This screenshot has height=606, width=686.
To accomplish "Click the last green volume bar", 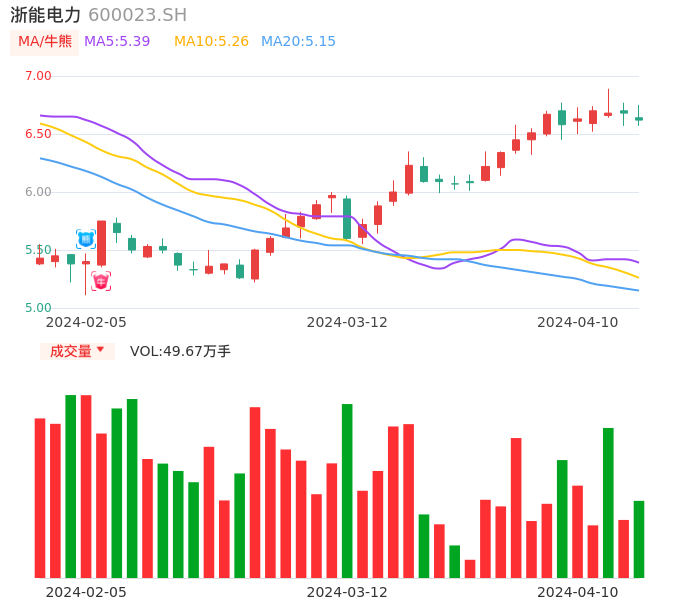I will [x=639, y=539].
